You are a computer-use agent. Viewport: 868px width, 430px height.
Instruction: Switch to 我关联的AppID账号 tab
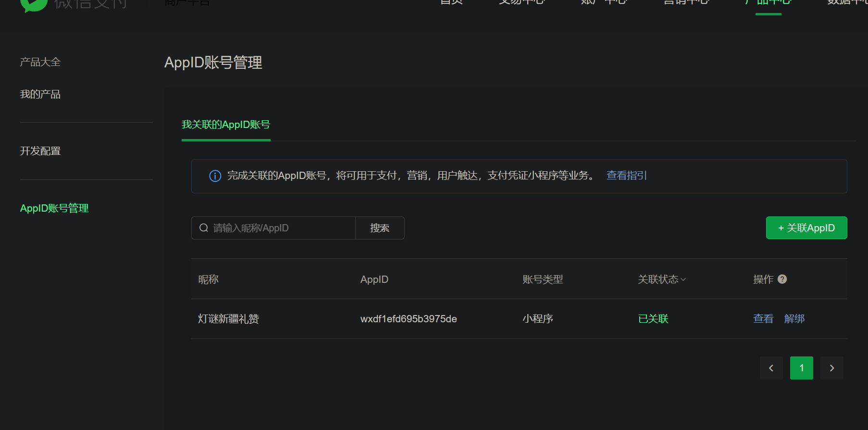coord(226,125)
